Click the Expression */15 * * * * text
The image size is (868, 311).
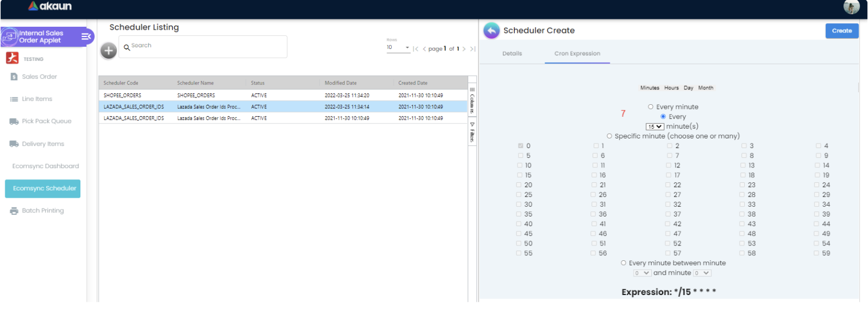[668, 292]
